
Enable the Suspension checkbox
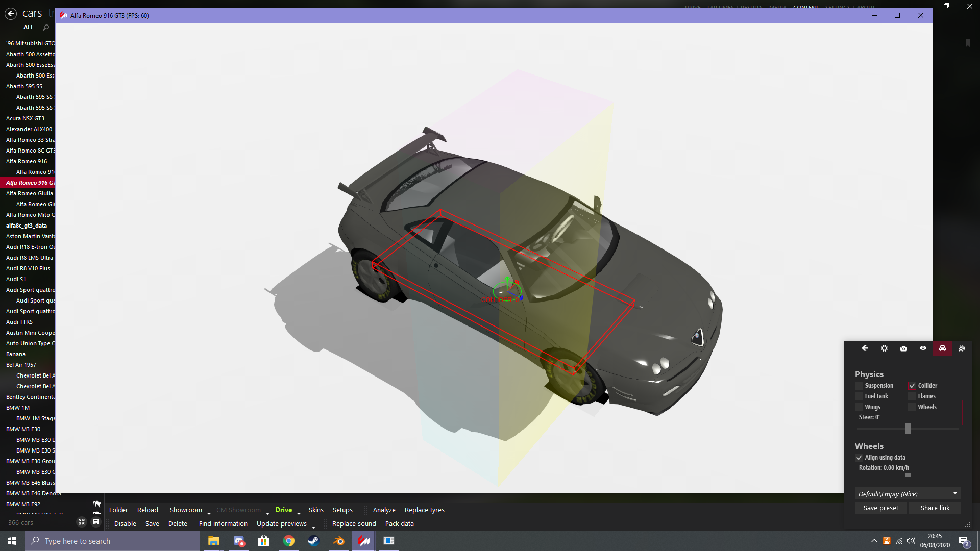pyautogui.click(x=859, y=386)
